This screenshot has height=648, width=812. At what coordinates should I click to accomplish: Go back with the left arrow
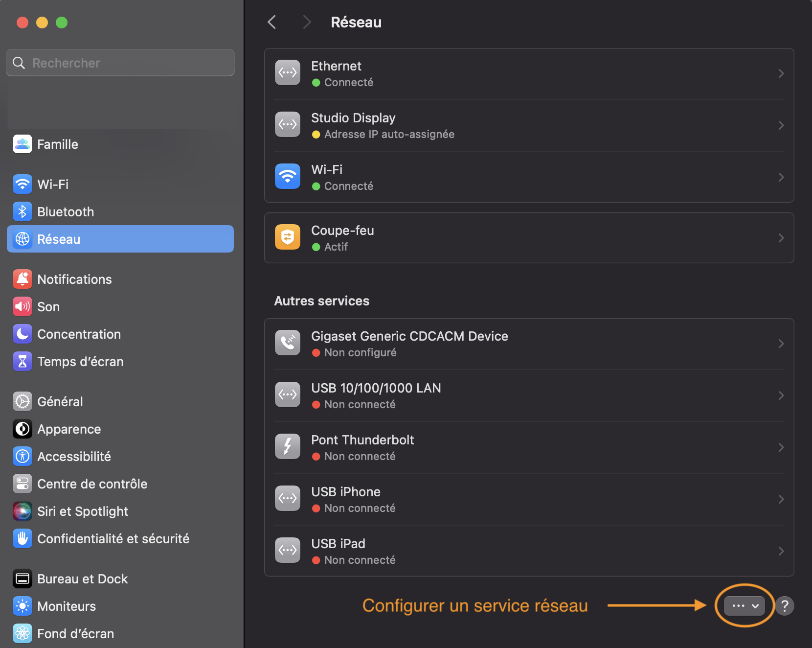(272, 22)
